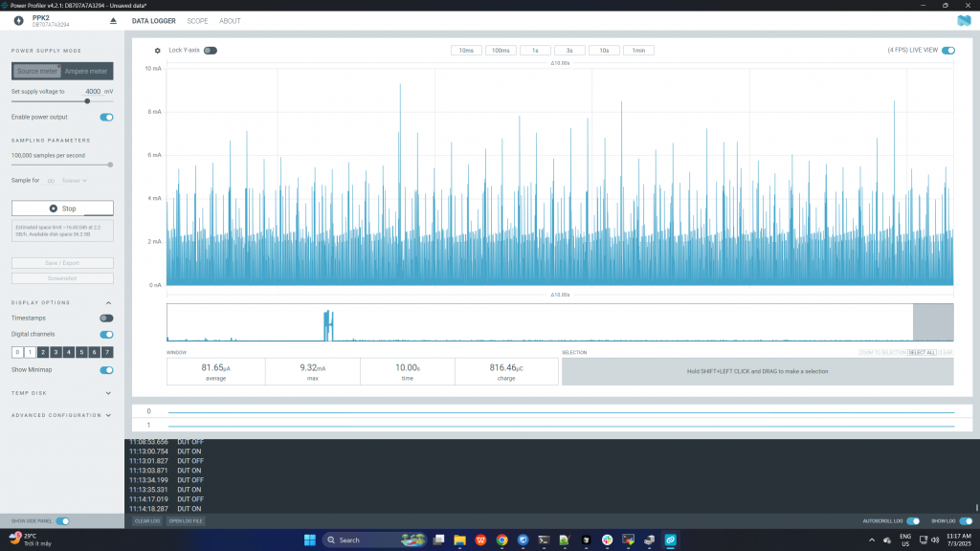
Task: Click the Windows Start button
Action: 309,540
